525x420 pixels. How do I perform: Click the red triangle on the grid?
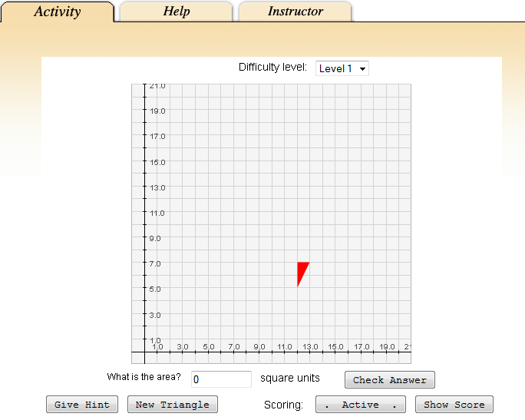302,270
